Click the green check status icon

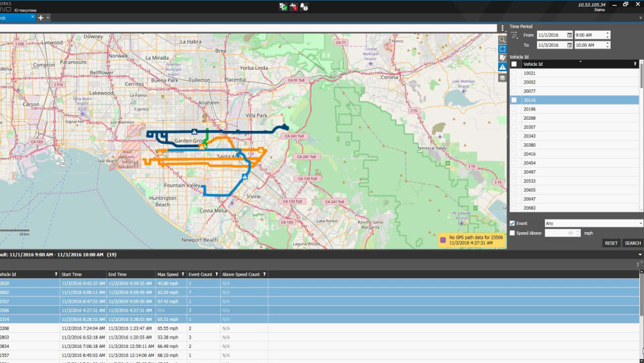(282, 7)
